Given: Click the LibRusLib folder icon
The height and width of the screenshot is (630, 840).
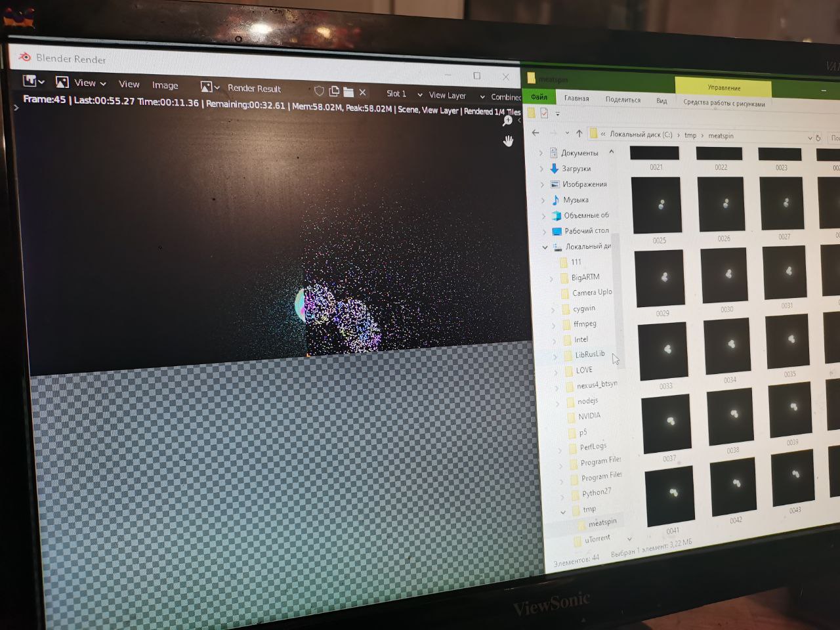Looking at the screenshot, I should 568,355.
